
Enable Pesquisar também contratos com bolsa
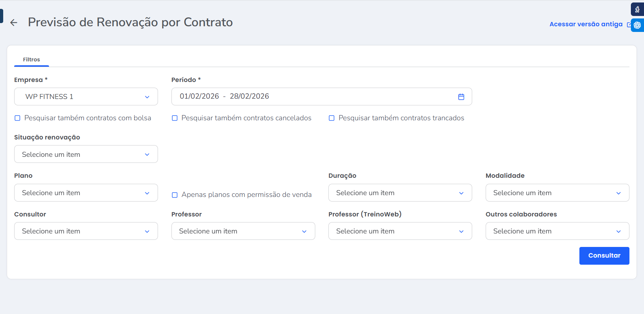coord(17,118)
